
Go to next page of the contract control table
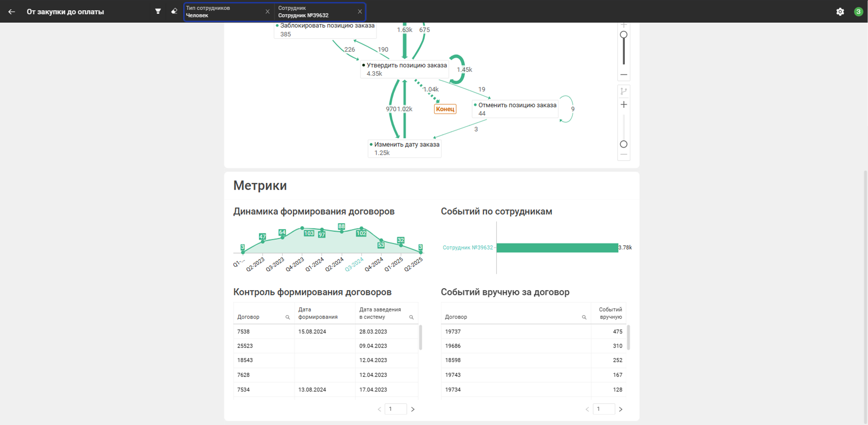[413, 409]
